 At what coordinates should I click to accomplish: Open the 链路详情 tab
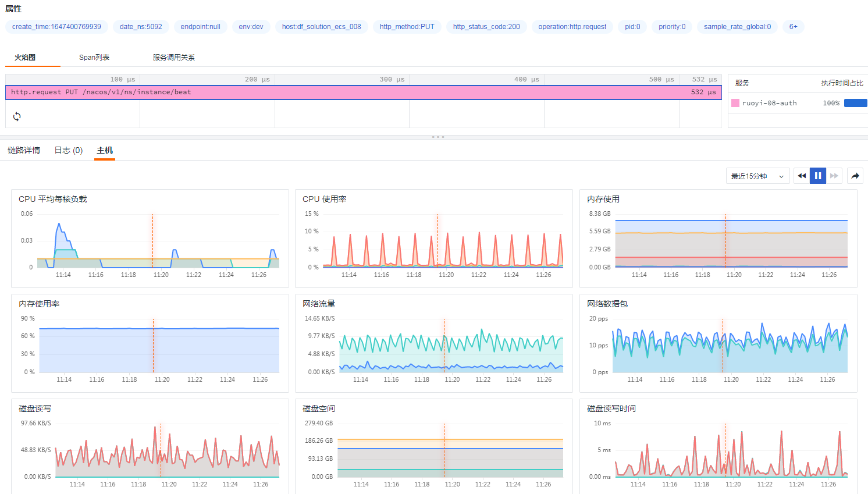point(24,150)
